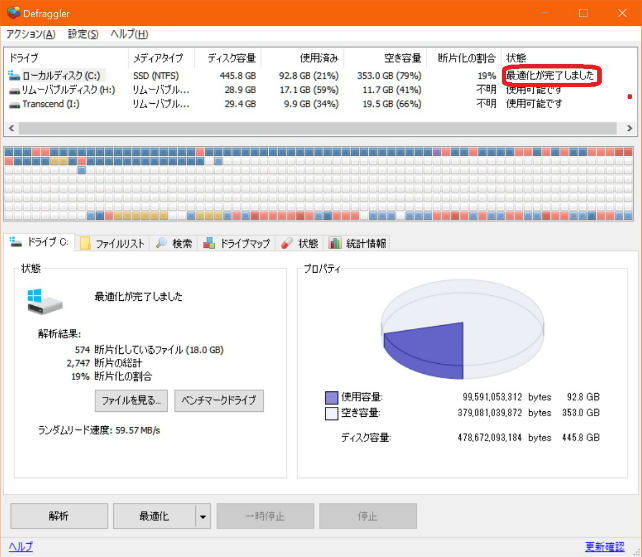The image size is (642, 557).
Task: Sort by the ディスク容量 column header
Action: pos(228,58)
